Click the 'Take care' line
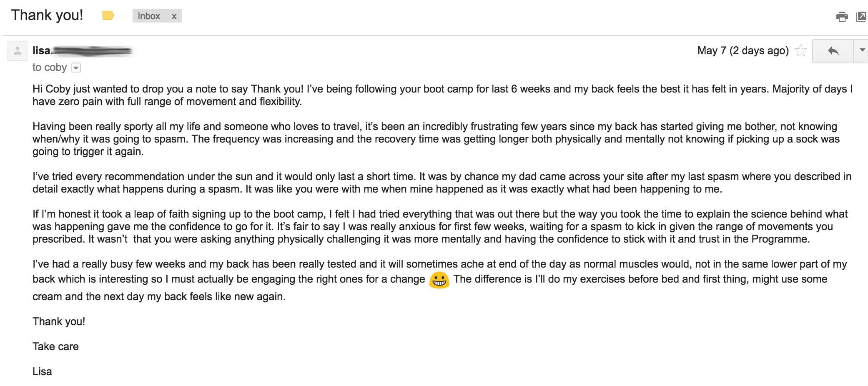This screenshot has height=386, width=868. tap(55, 346)
